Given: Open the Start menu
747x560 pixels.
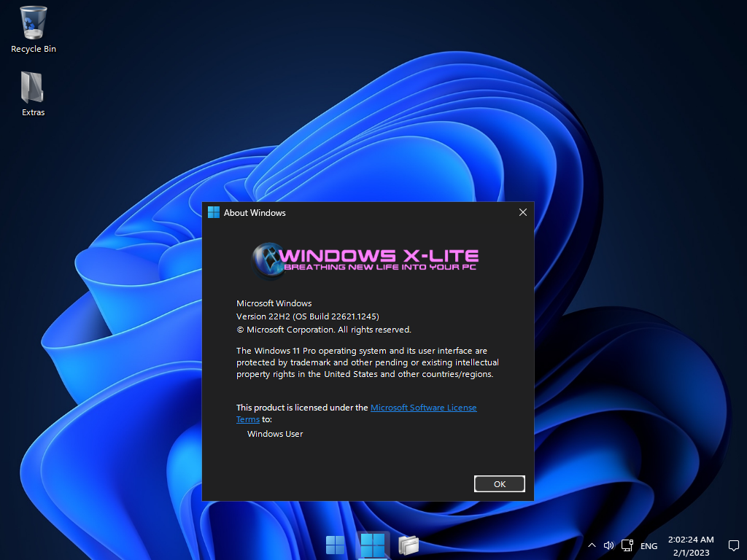Looking at the screenshot, I should coord(335,545).
